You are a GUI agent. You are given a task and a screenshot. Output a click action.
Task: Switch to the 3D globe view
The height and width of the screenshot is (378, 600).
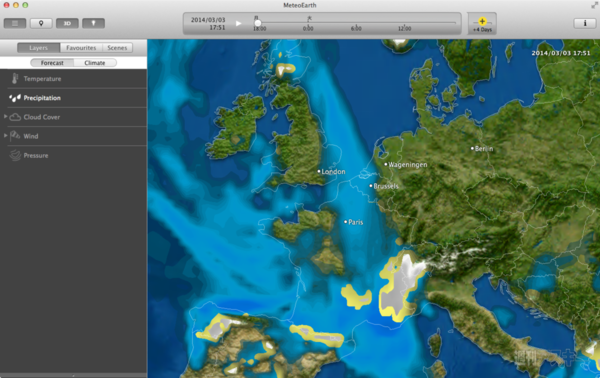point(67,23)
